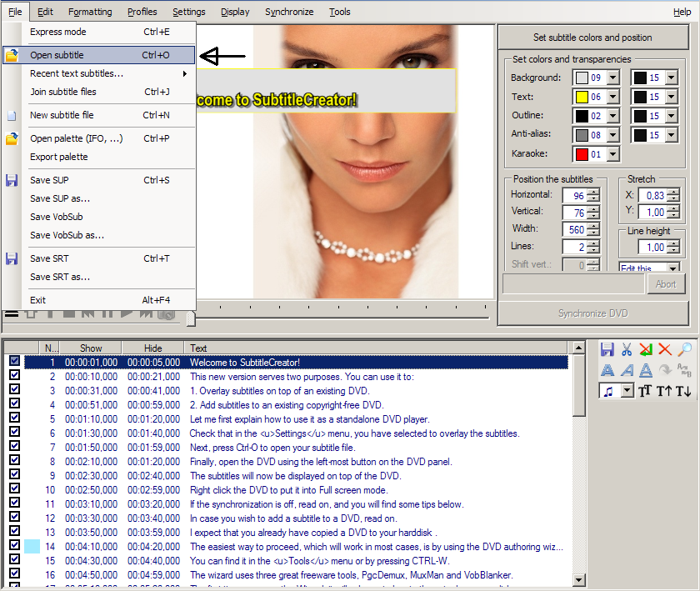Image resolution: width=700 pixels, height=591 pixels.
Task: Uncheck the checkbox for subtitle row 6
Action: point(14,432)
